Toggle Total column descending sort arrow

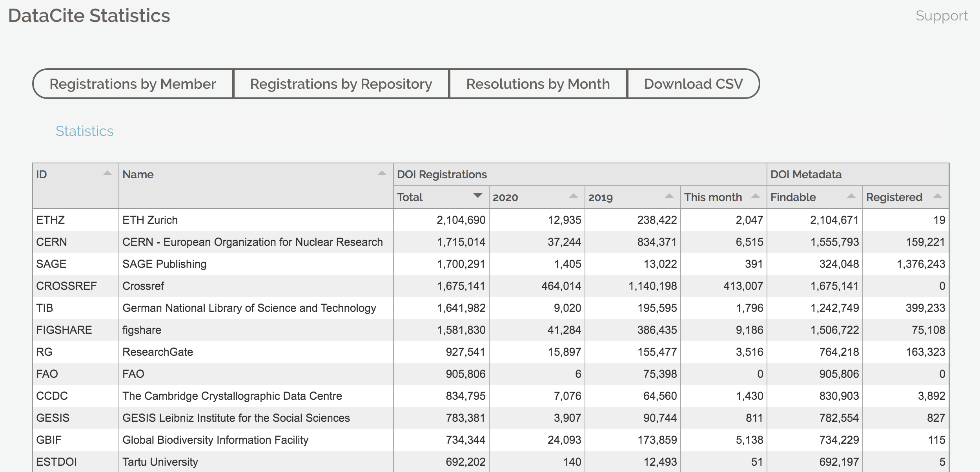tap(477, 196)
